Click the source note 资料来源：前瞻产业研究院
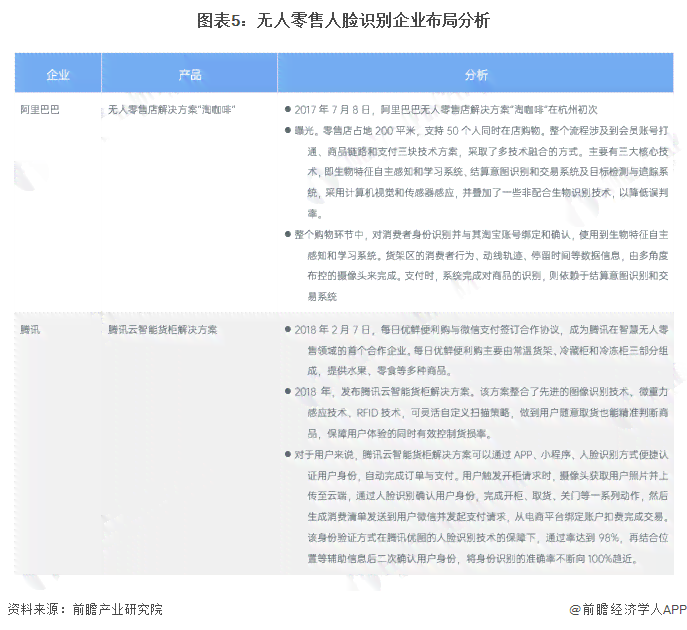 (x=85, y=609)
